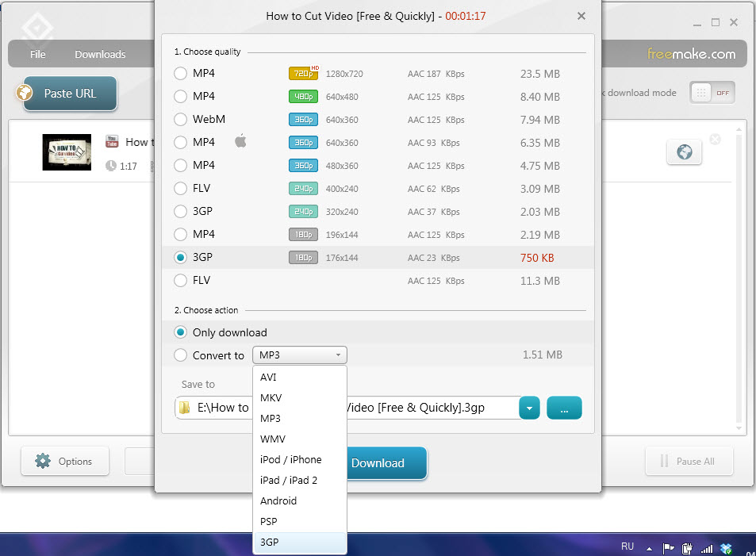Click the folder icon in save path
Image resolution: width=756 pixels, height=556 pixels.
point(184,408)
